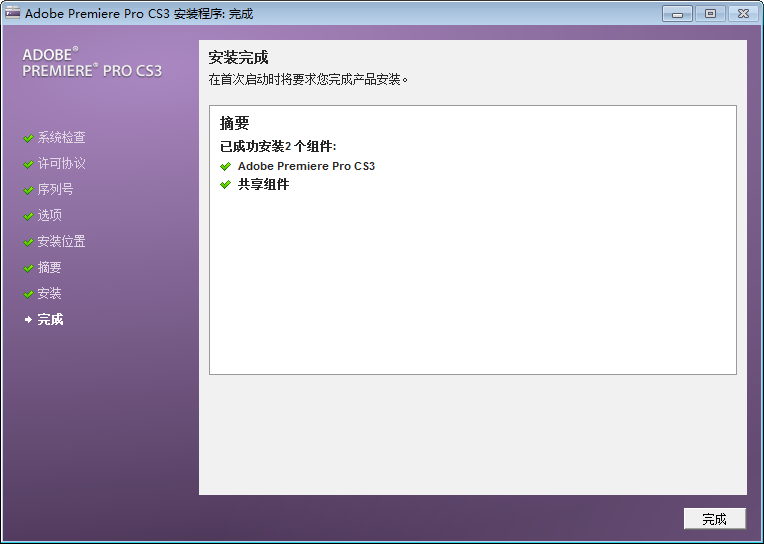Click the green checkmark beside 安装位置

[x=28, y=242]
